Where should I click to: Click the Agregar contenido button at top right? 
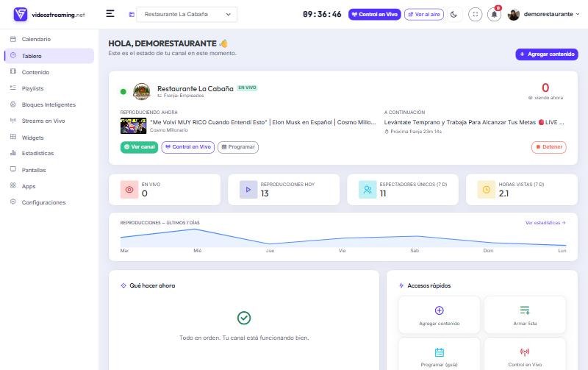tap(547, 54)
